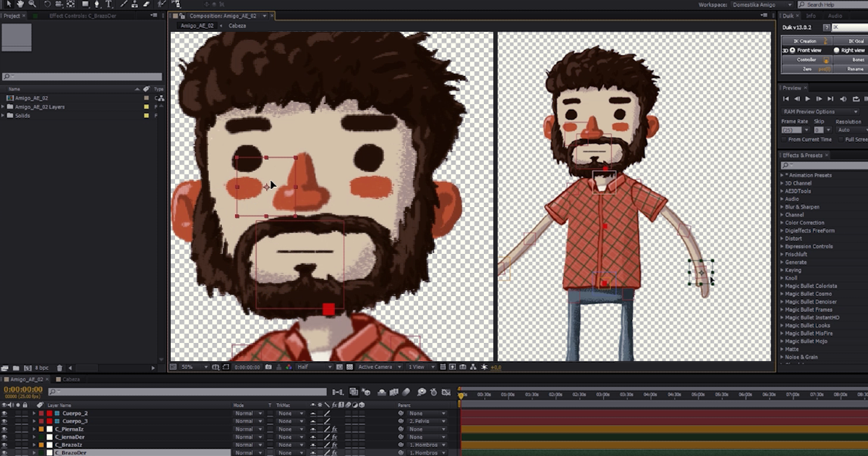Select the Clone Stamp tool
868x456 pixels.
tap(135, 4)
